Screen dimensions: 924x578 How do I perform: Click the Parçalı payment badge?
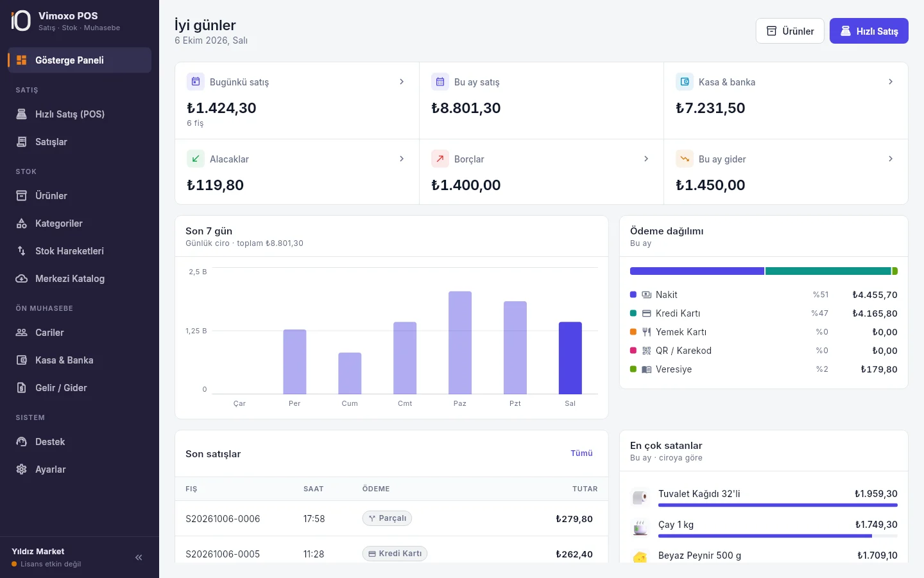click(x=387, y=518)
